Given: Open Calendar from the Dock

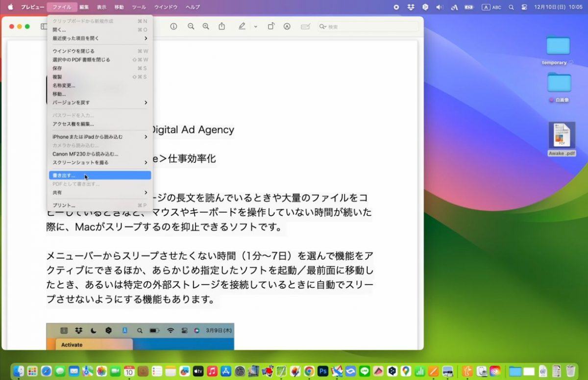Looking at the screenshot, I should click(129, 371).
